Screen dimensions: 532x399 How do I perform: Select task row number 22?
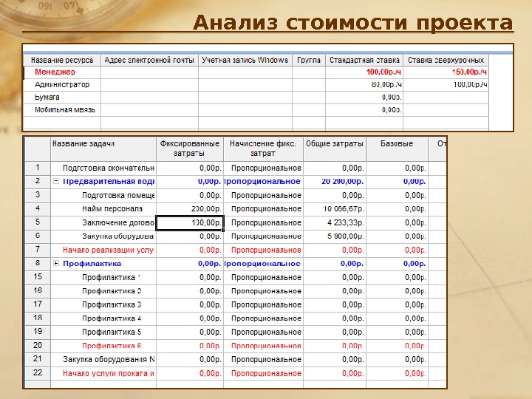(x=38, y=373)
